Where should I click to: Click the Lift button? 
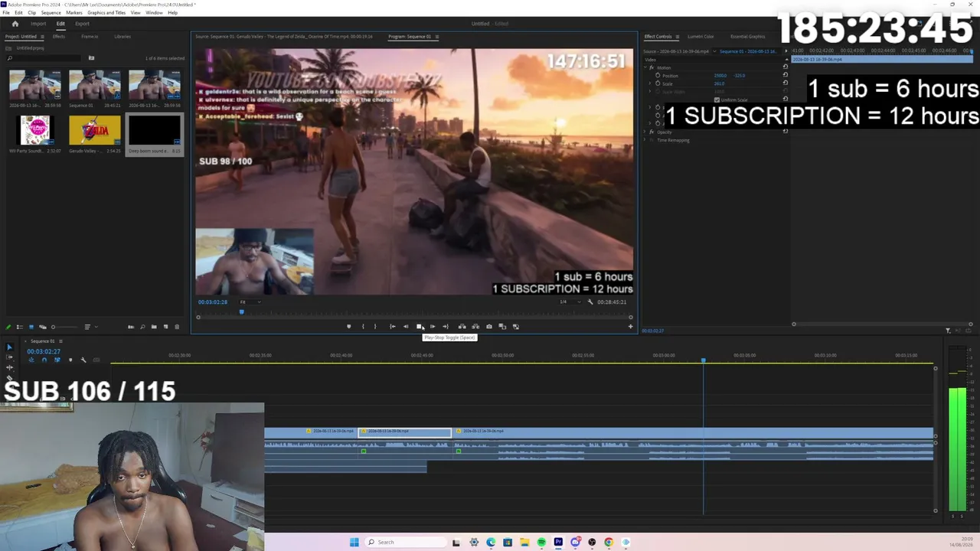pyautogui.click(x=462, y=327)
